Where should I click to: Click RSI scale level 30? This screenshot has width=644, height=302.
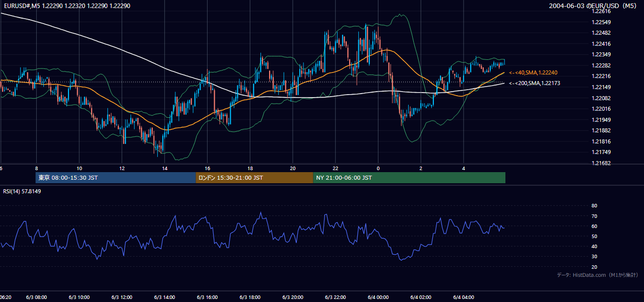[x=594, y=257]
